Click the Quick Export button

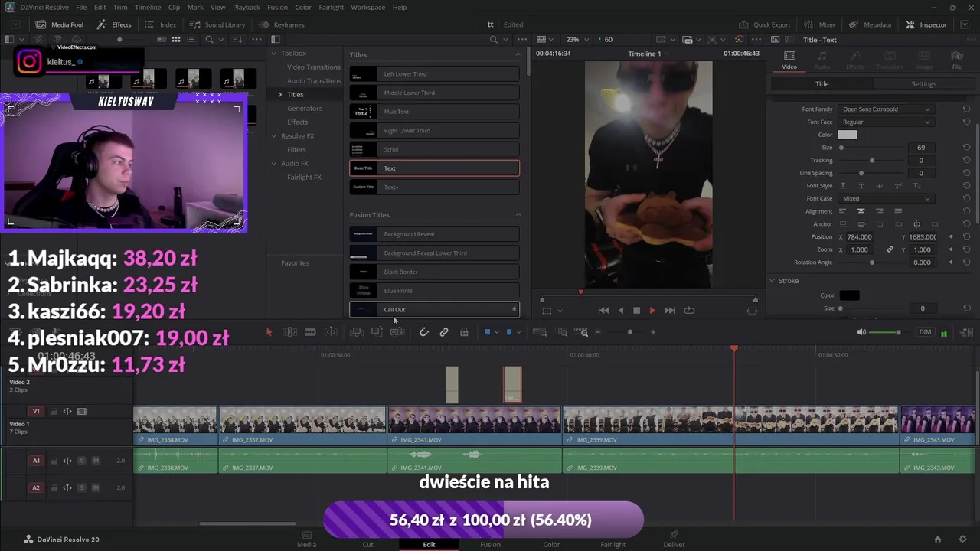pyautogui.click(x=764, y=24)
